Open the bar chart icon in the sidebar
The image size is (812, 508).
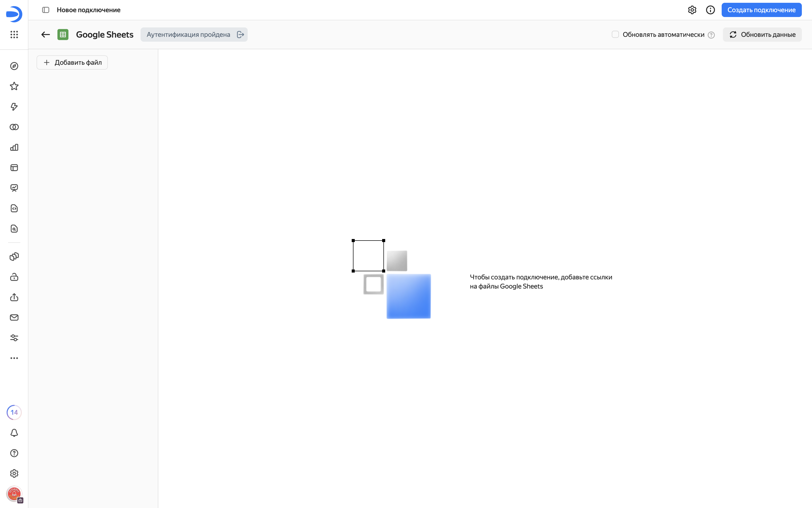pyautogui.click(x=14, y=148)
